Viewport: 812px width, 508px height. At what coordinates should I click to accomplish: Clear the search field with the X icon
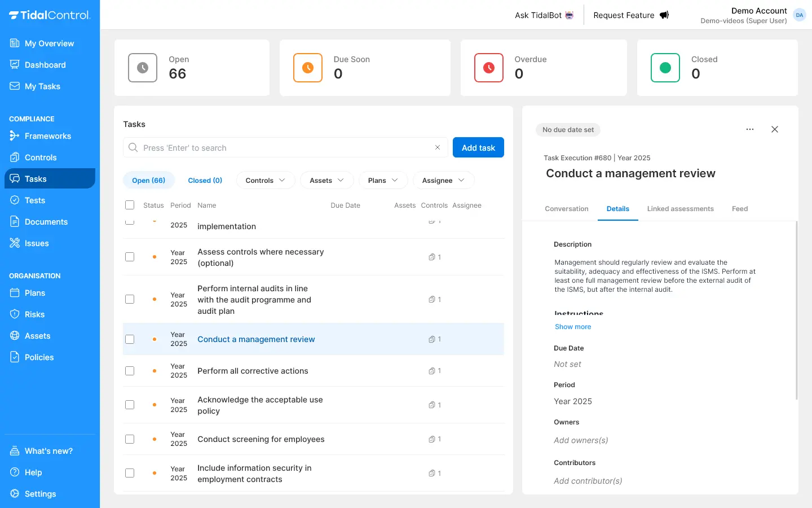click(x=437, y=147)
